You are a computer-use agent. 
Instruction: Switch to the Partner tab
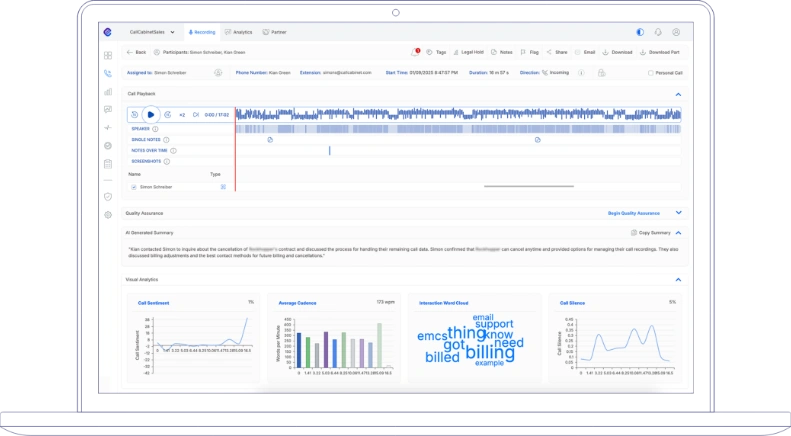pyautogui.click(x=274, y=32)
